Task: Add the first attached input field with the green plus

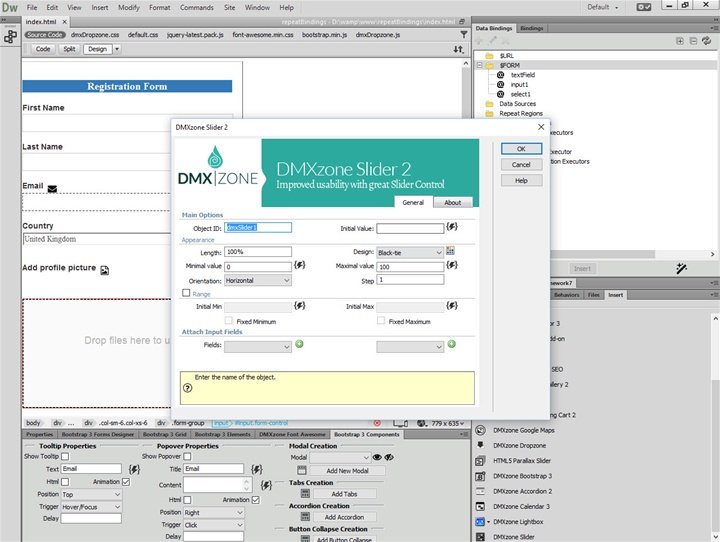Action: [x=299, y=344]
